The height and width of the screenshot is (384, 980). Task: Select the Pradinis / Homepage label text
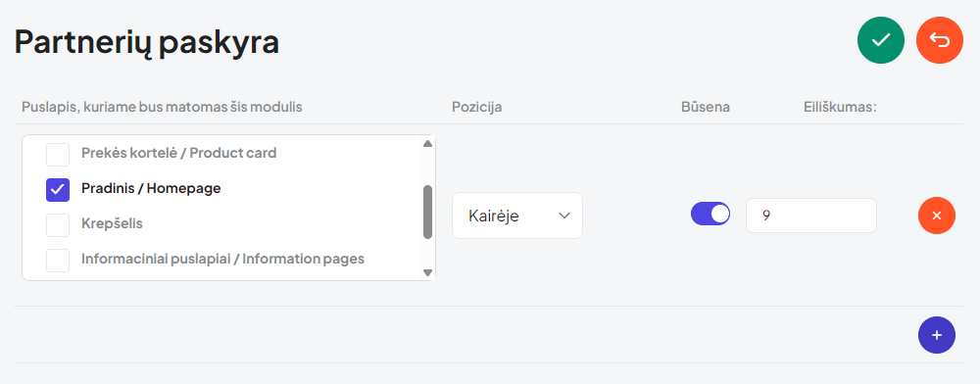coord(151,188)
